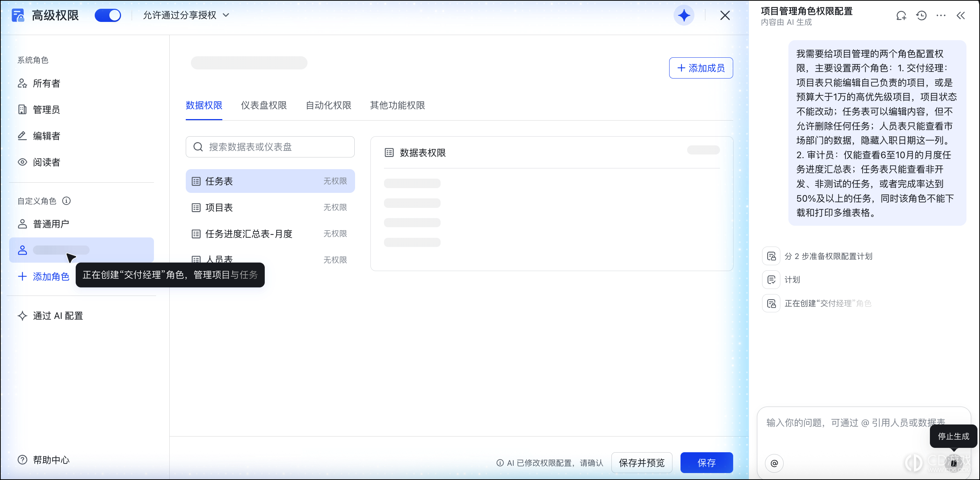This screenshot has width=980, height=480.
Task: Click 添加角色 to add a role
Action: point(44,276)
